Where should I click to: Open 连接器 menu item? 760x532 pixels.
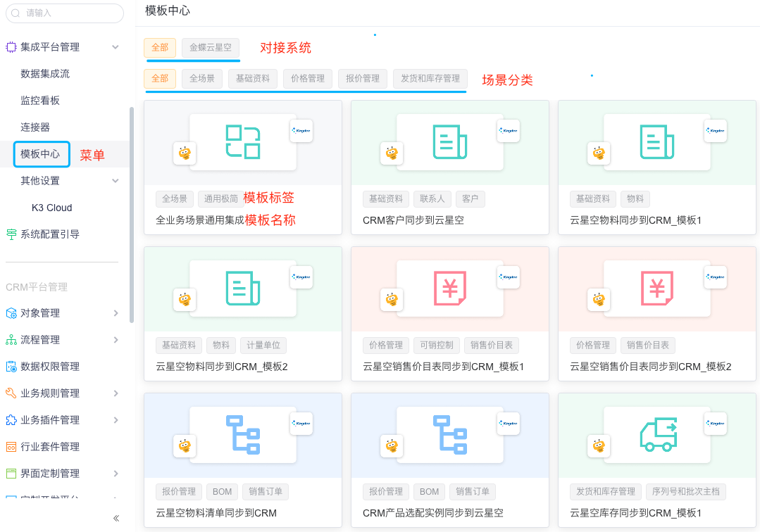[35, 127]
